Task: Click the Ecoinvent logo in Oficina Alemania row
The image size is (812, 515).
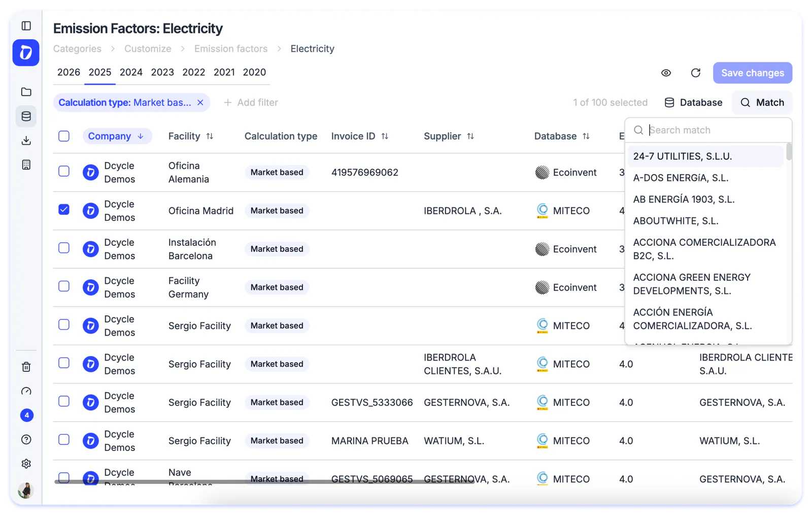Action: (542, 173)
